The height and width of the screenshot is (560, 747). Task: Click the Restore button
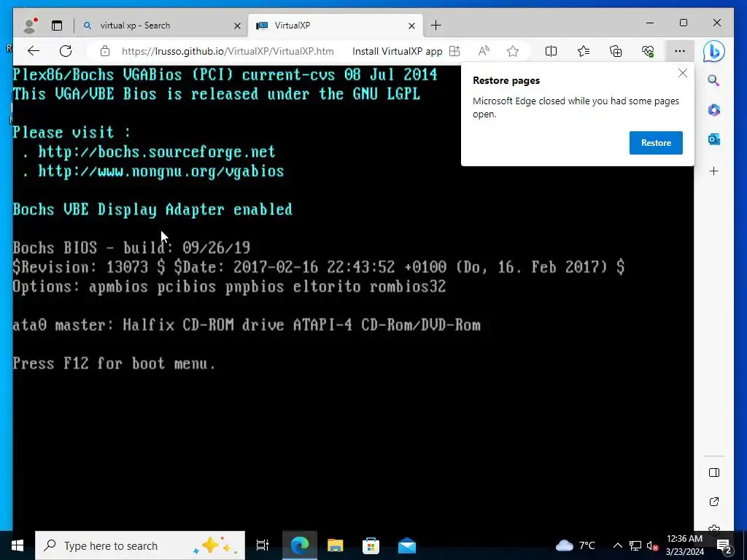(x=656, y=143)
